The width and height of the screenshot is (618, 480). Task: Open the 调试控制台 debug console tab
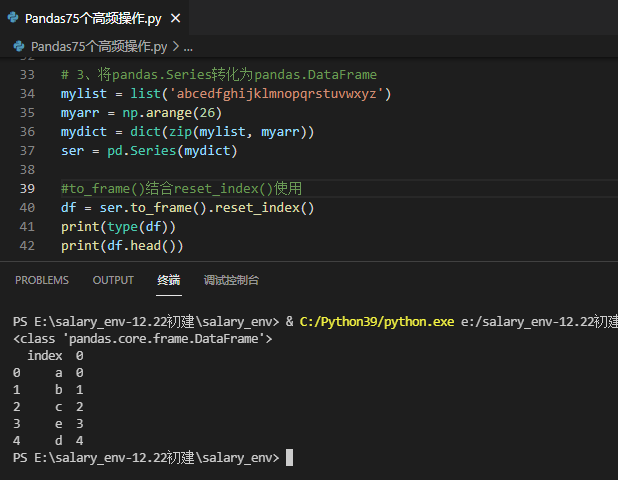[x=231, y=280]
